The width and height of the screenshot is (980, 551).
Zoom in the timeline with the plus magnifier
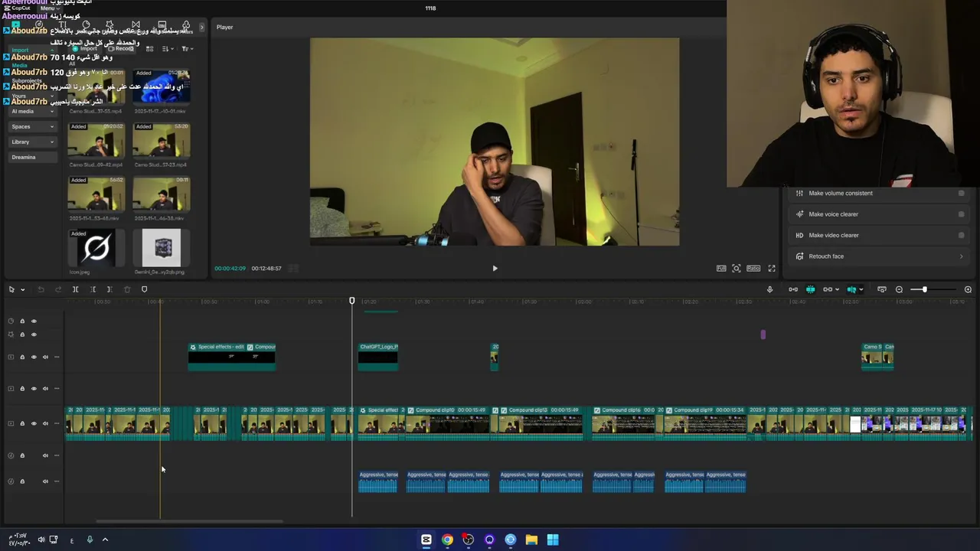pos(968,289)
